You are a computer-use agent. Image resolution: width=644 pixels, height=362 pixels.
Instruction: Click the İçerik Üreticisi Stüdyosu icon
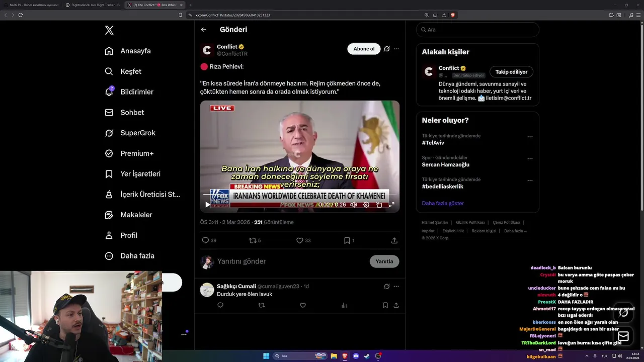(109, 195)
